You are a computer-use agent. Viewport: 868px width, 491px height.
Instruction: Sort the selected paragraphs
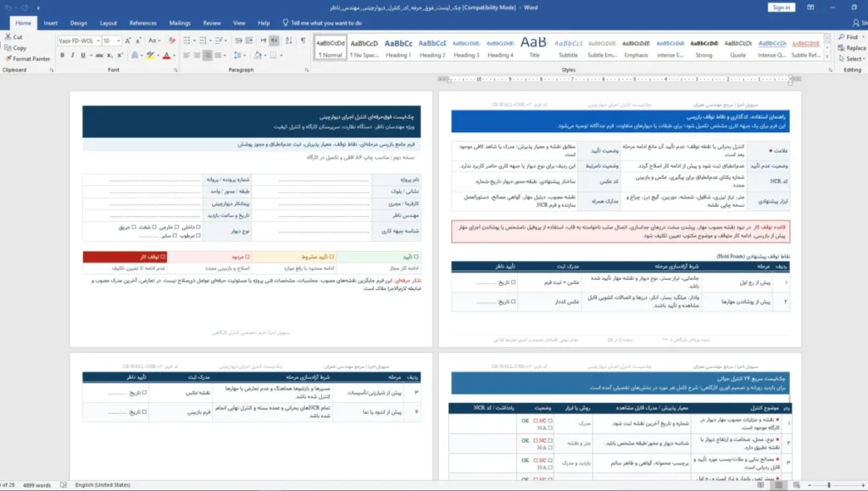289,41
